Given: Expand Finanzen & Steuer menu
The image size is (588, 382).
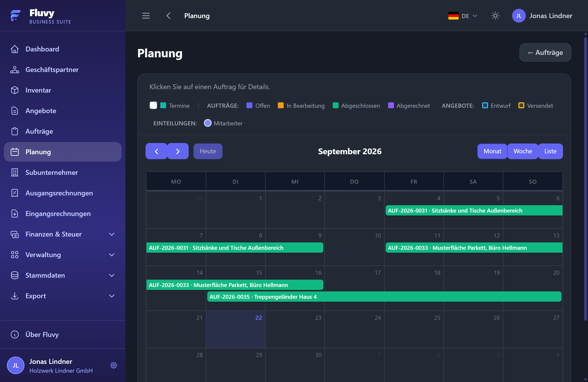Looking at the screenshot, I should coord(63,234).
